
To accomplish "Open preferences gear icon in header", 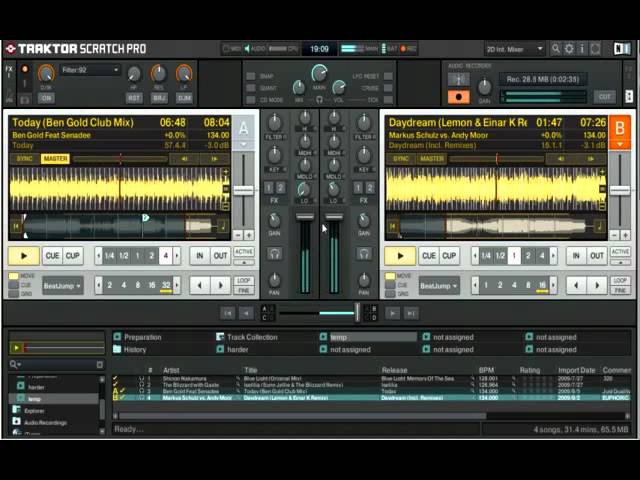I will (x=569, y=49).
